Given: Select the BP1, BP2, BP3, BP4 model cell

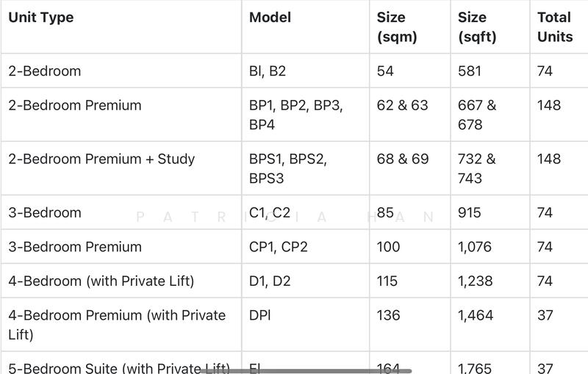Looking at the screenshot, I should pos(295,115).
